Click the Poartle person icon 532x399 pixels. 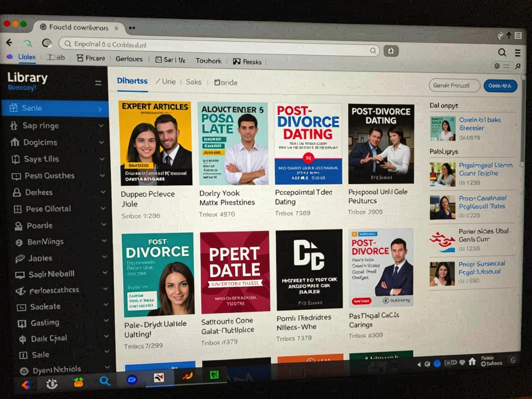(18, 226)
